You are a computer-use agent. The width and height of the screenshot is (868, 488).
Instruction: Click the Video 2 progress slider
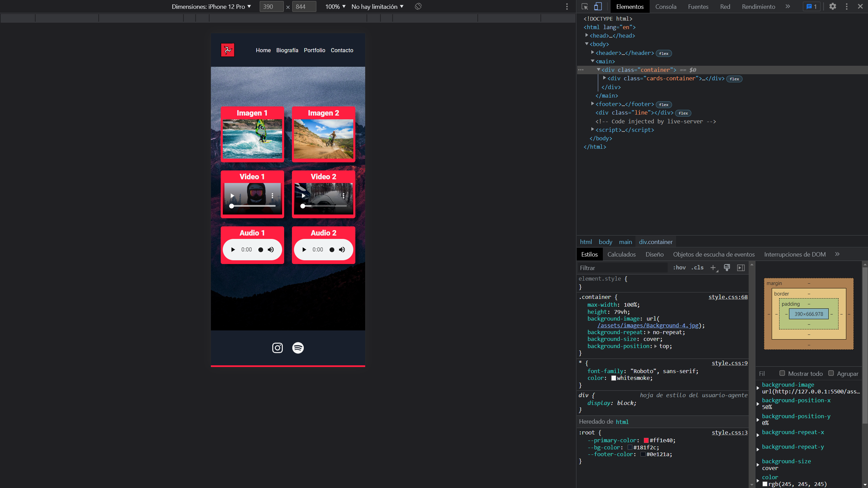click(x=323, y=206)
